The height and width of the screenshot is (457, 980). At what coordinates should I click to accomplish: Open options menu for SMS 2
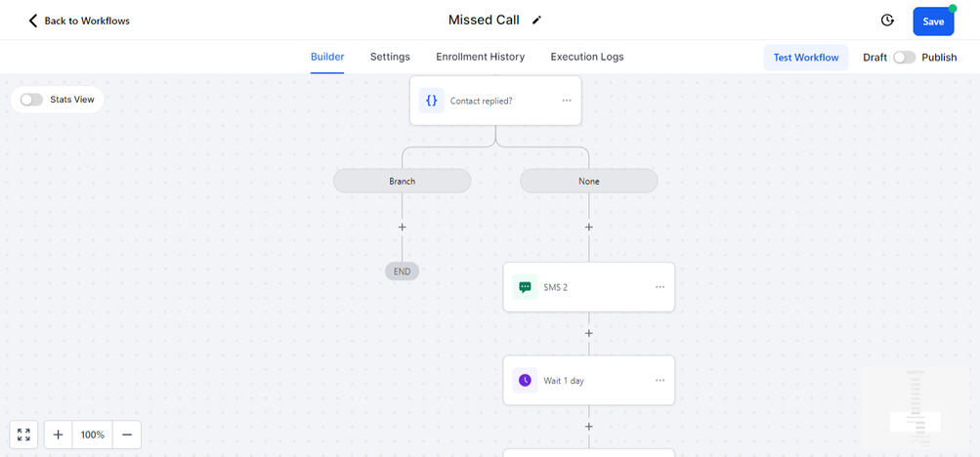point(660,287)
